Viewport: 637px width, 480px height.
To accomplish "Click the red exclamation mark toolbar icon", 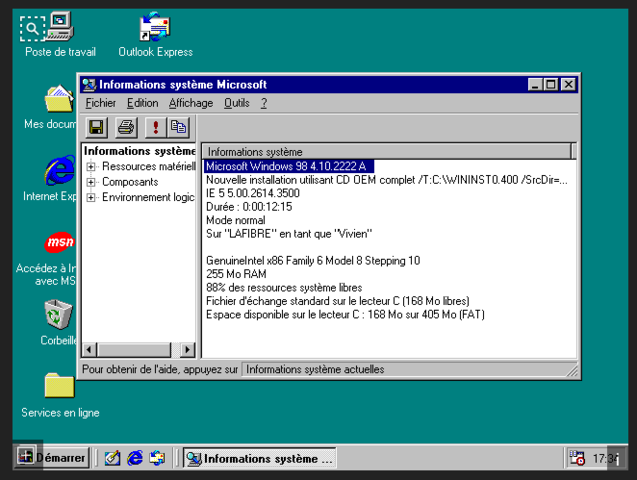I will (156, 128).
